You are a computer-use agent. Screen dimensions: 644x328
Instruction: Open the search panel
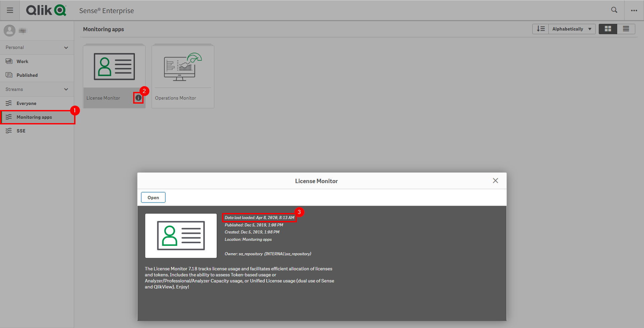pyautogui.click(x=614, y=10)
